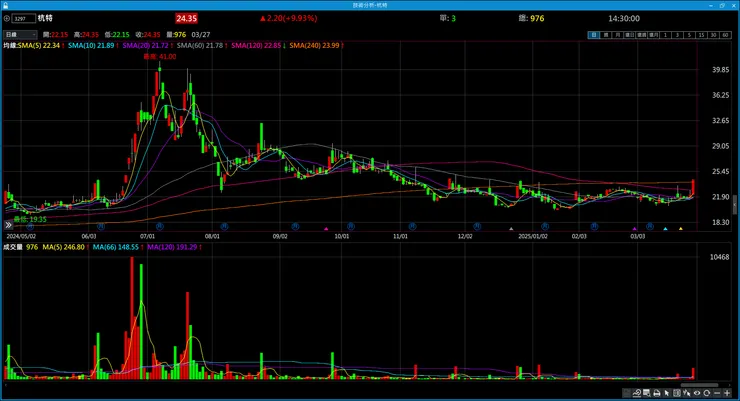
Task: Select the 5-minute interval tab
Action: [x=690, y=35]
